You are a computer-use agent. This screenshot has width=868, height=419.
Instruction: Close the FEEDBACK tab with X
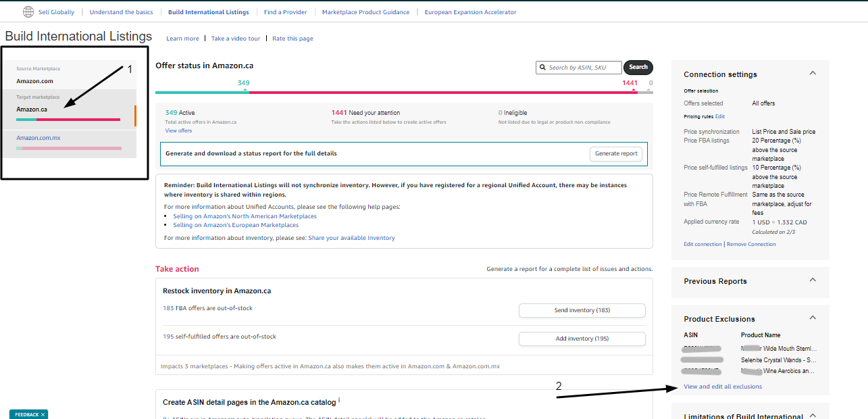(43, 414)
